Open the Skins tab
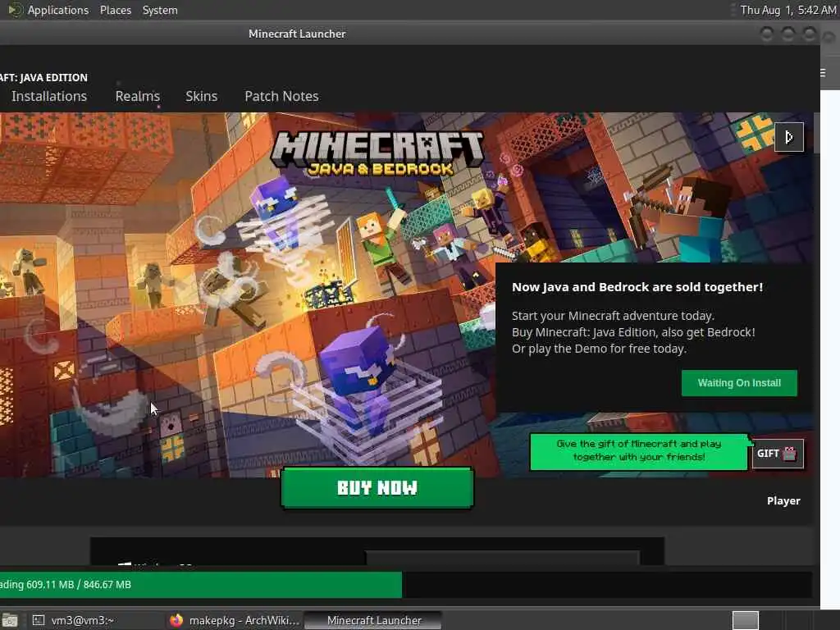Image resolution: width=840 pixels, height=630 pixels. tap(202, 97)
